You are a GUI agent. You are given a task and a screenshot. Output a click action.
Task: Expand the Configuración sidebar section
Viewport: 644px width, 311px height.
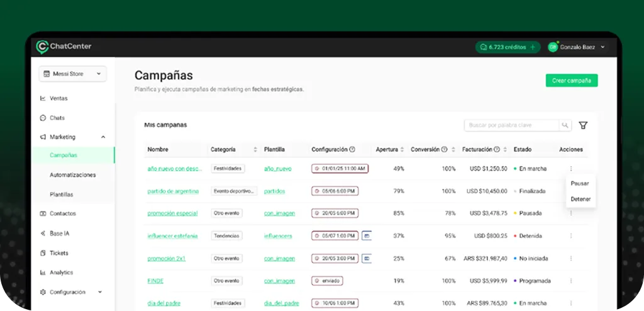coord(99,292)
